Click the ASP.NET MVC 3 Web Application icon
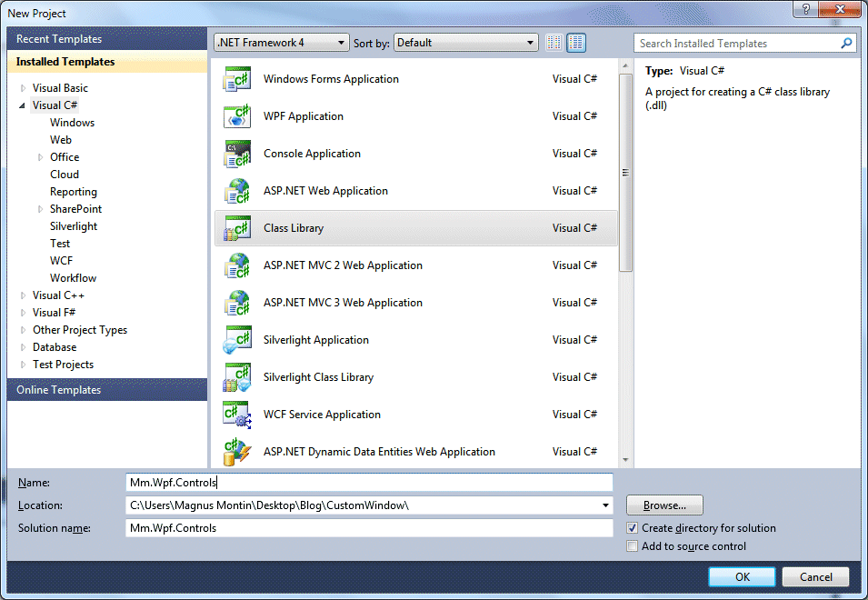This screenshot has height=600, width=868. coord(236,302)
